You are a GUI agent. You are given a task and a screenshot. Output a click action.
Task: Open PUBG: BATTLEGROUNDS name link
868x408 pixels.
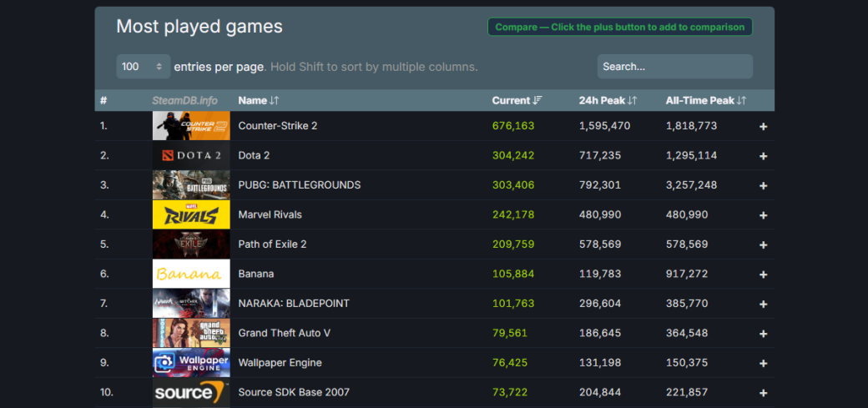pos(300,185)
